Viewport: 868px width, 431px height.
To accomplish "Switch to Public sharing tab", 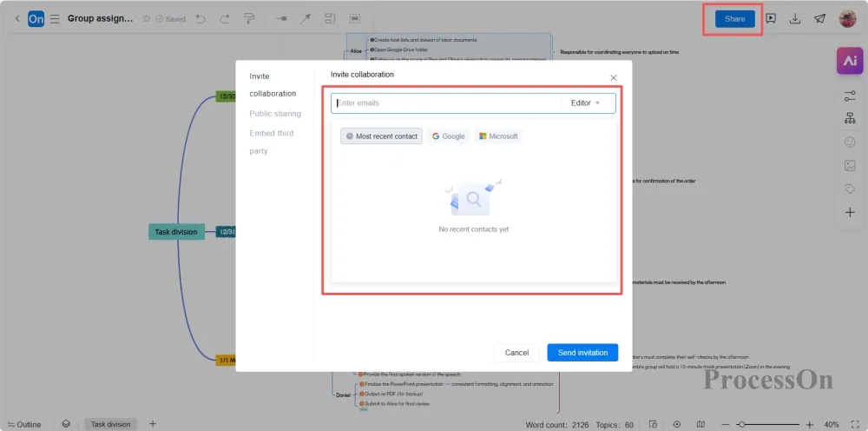I will coord(275,114).
